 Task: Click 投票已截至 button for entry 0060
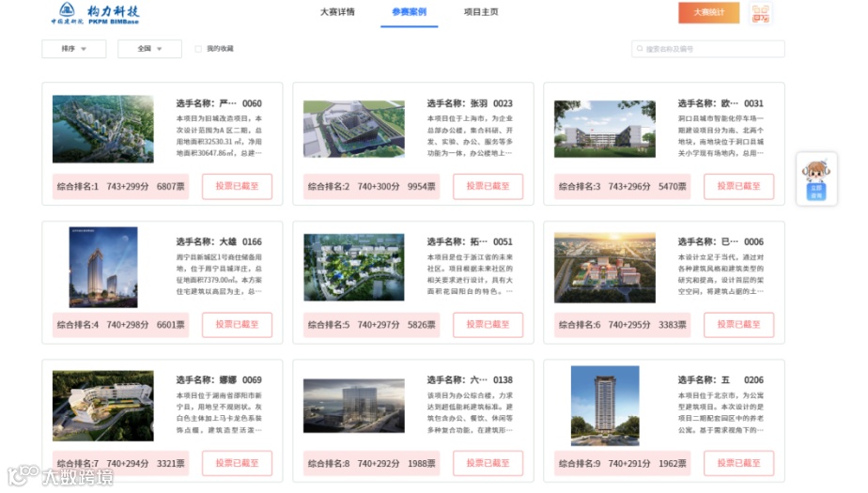237,187
